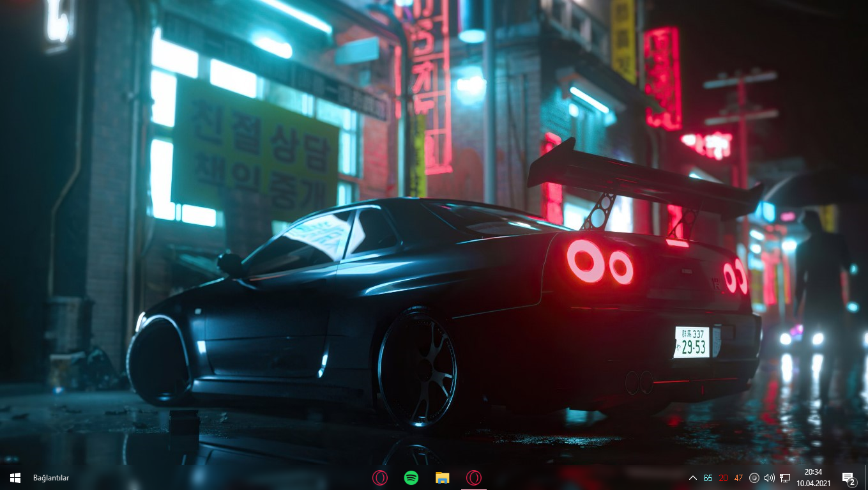Open the Bağlantılar taskbar toolbar
Viewport: 868px width, 490px height.
coord(51,477)
